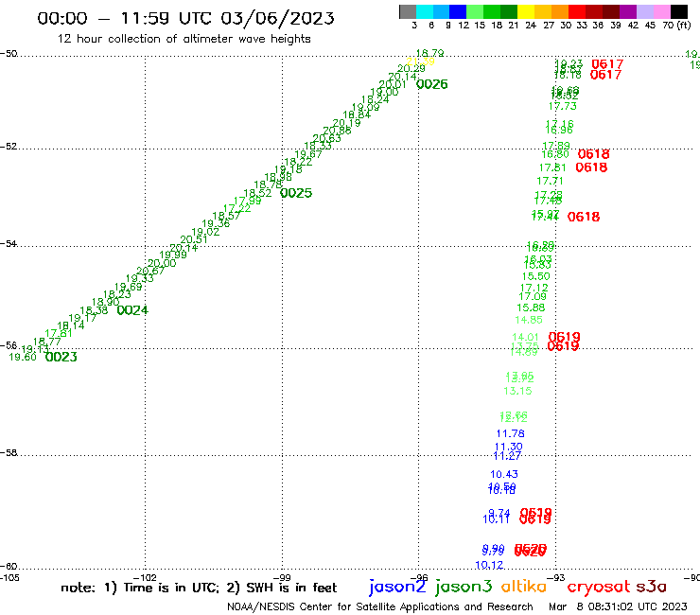Click the green time marker 0026
The height and width of the screenshot is (615, 700).
pyautogui.click(x=431, y=84)
